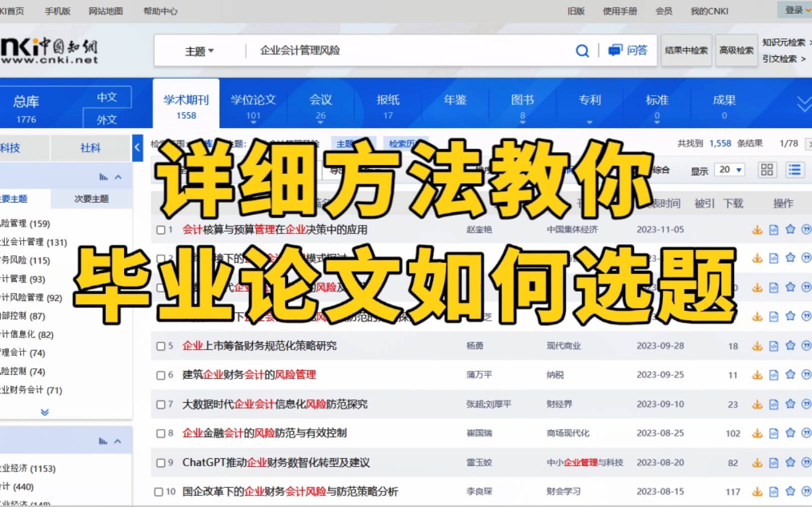Download the ChatGPT推动企业财务数智化 article
This screenshot has width=812, height=507.
click(757, 462)
